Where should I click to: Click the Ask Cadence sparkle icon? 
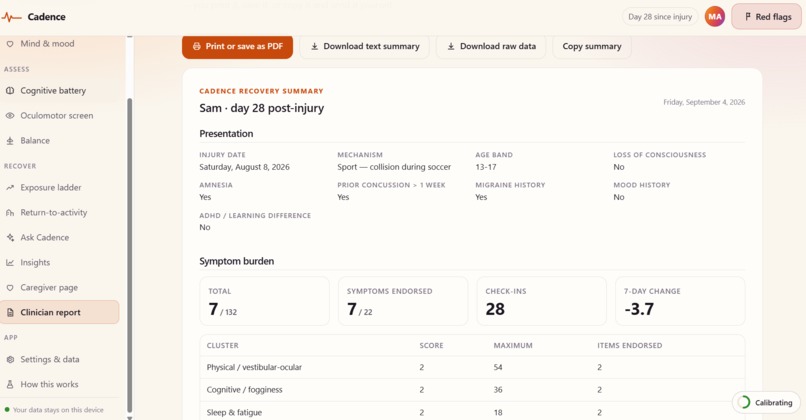pos(10,238)
